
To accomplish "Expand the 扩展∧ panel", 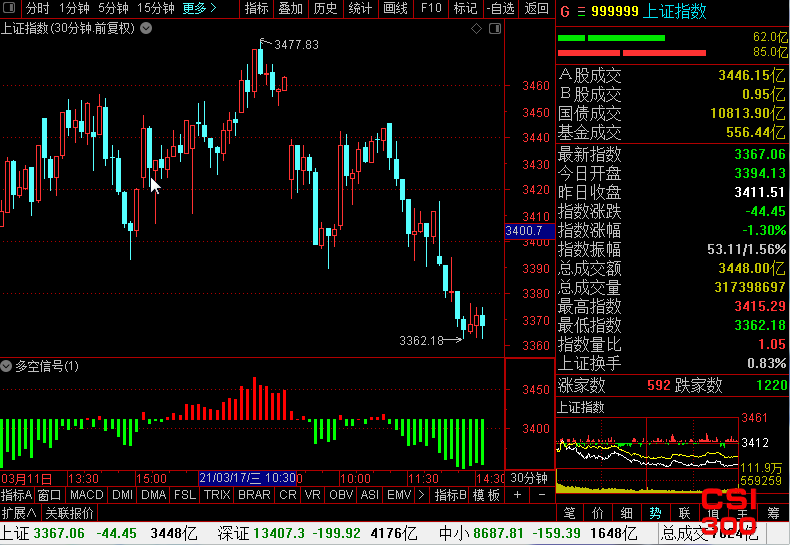I will (19, 513).
